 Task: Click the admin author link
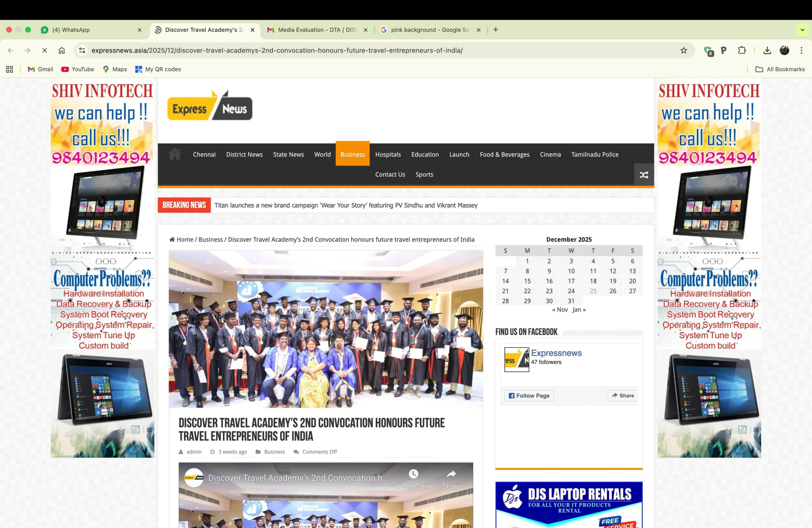point(194,452)
